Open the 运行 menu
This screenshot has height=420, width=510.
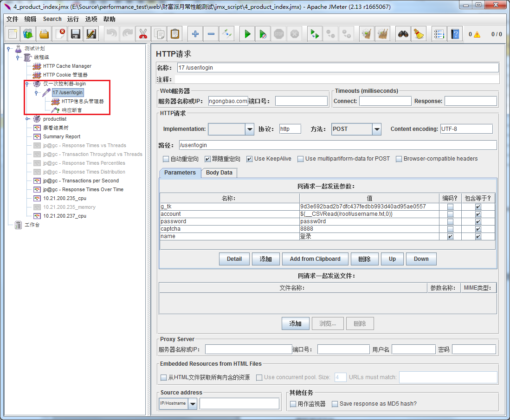coord(73,19)
